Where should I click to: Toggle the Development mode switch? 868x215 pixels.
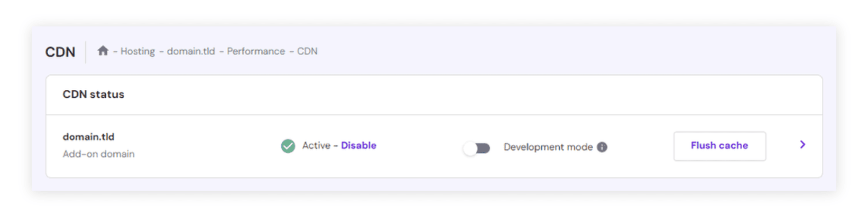coord(477,148)
